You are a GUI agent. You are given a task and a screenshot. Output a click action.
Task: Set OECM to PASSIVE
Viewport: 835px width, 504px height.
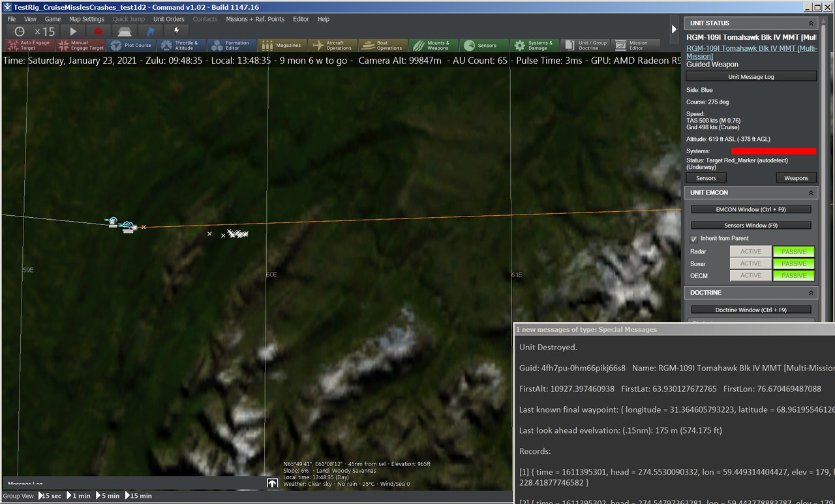tap(794, 275)
